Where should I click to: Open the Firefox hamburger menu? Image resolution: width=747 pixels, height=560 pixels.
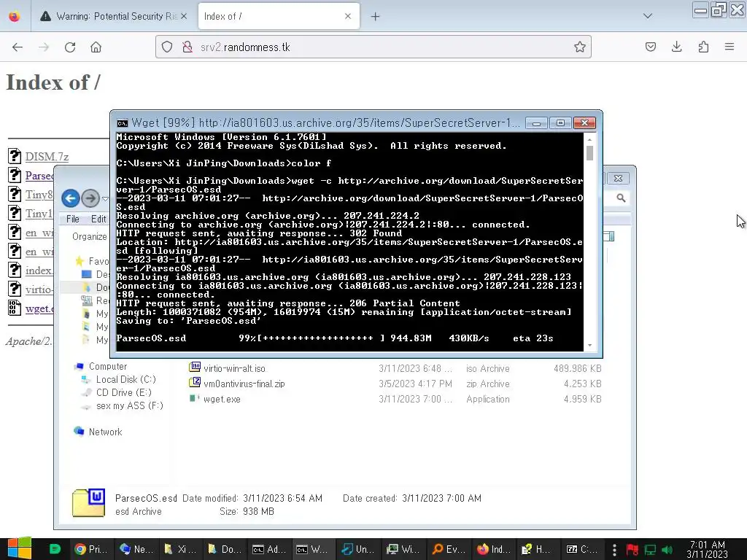pyautogui.click(x=729, y=47)
